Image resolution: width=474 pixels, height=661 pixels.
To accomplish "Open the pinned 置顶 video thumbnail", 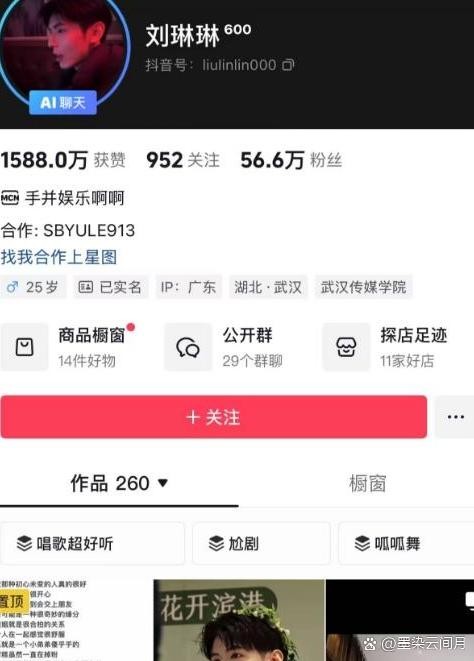I will coord(76,620).
